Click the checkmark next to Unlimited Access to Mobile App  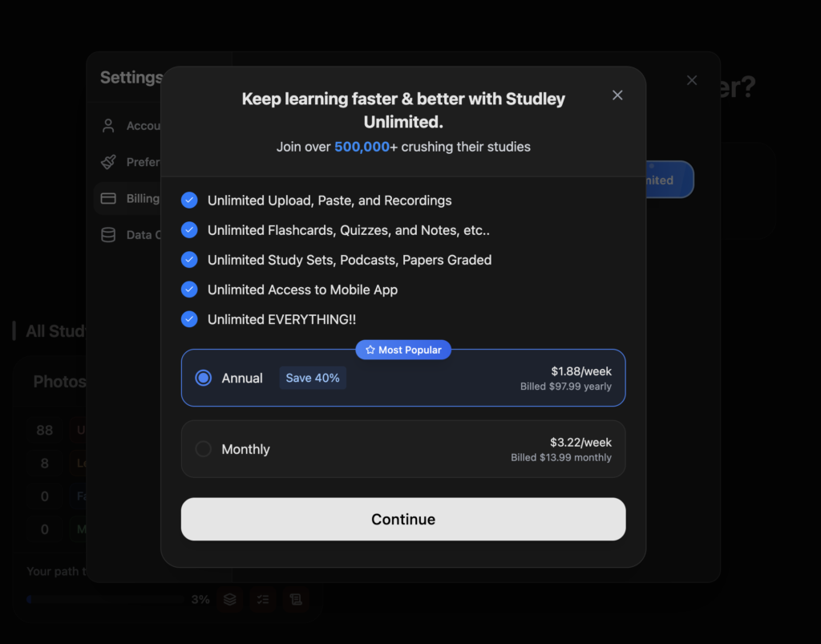[189, 290]
